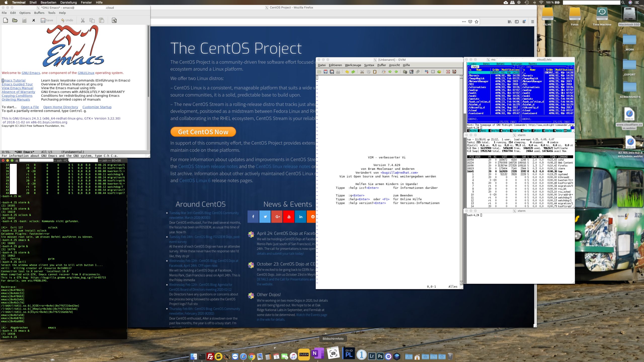The height and width of the screenshot is (362, 644).
Task: Open the Buffers menu in Emacs
Action: click(39, 13)
